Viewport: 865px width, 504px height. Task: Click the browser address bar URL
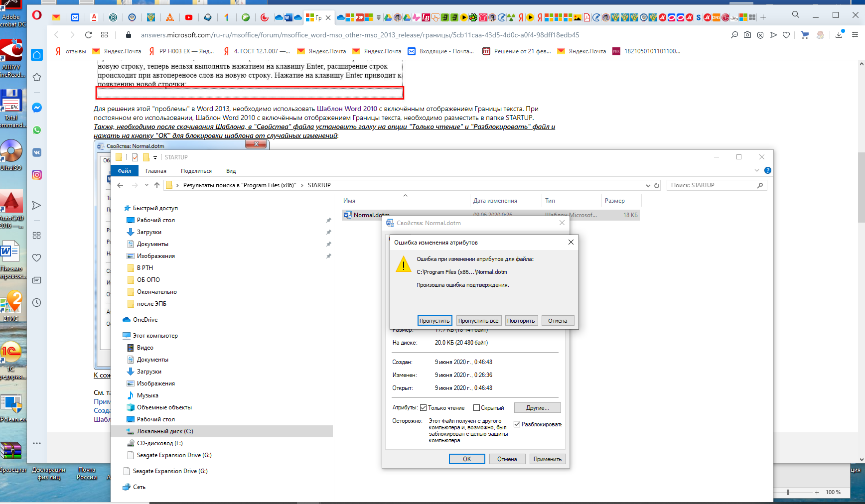click(360, 35)
